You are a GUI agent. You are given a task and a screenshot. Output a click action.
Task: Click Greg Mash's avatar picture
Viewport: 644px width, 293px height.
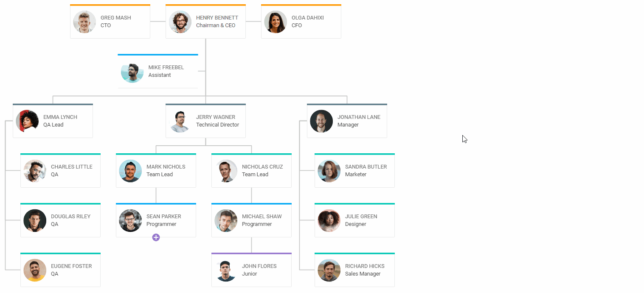pos(84,22)
